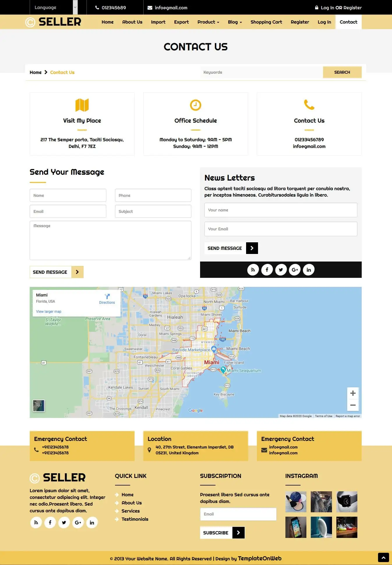Click the SEARCH button

click(x=342, y=72)
